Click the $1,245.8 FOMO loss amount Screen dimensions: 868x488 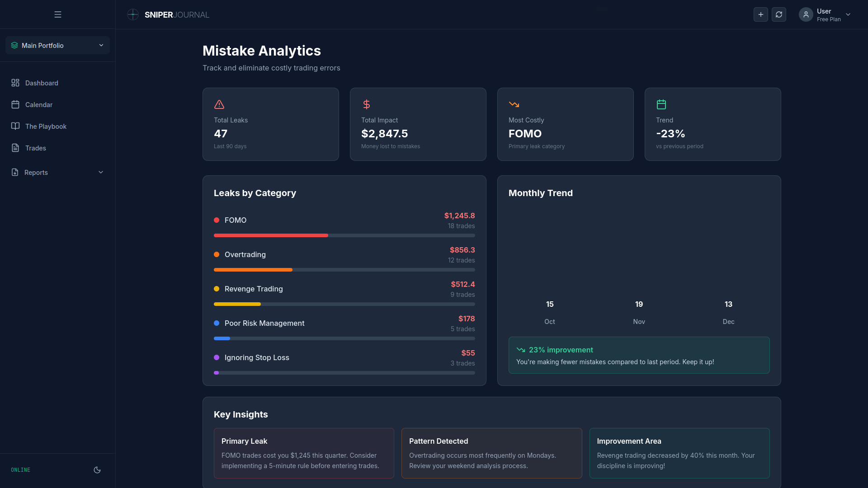[x=459, y=216]
